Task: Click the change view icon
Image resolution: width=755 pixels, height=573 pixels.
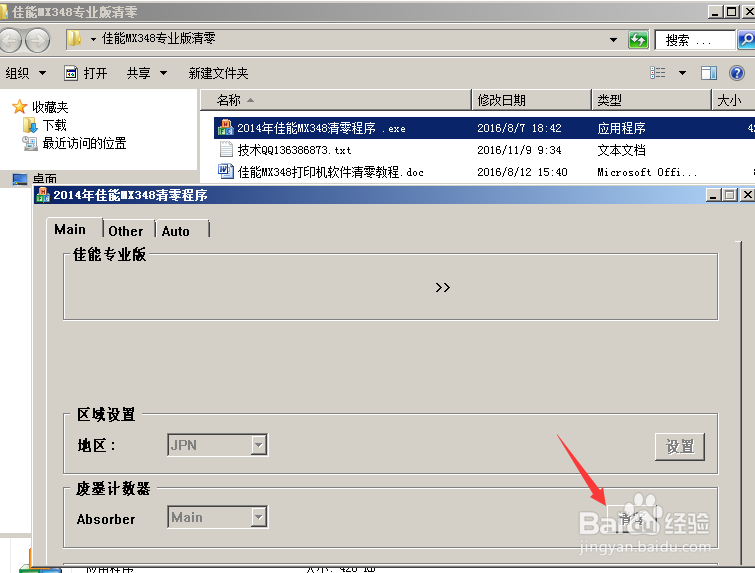Action: click(x=658, y=73)
